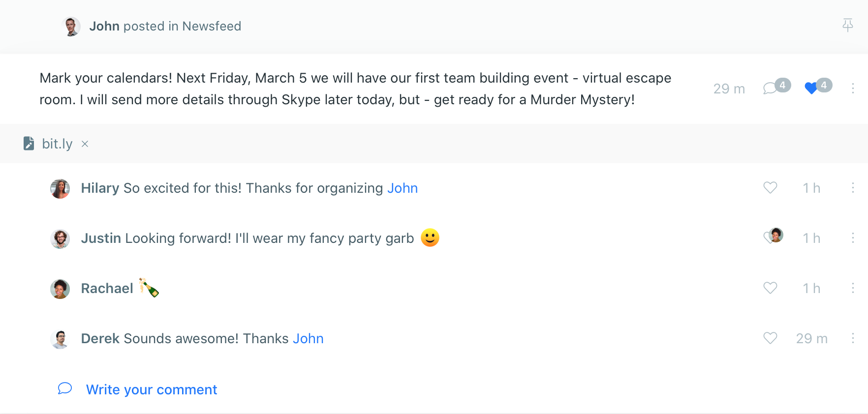Toggle like on Justin's comment
868x414 pixels.
point(773,237)
